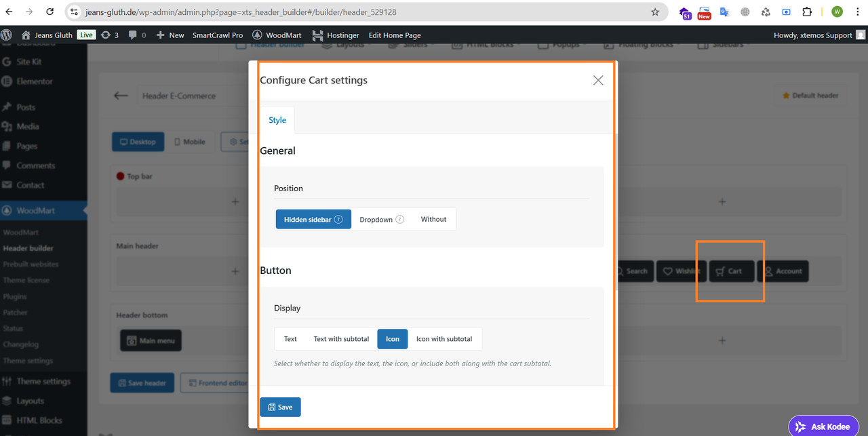This screenshot has height=436, width=868.
Task: Open Edit Home Page link
Action: pos(395,35)
